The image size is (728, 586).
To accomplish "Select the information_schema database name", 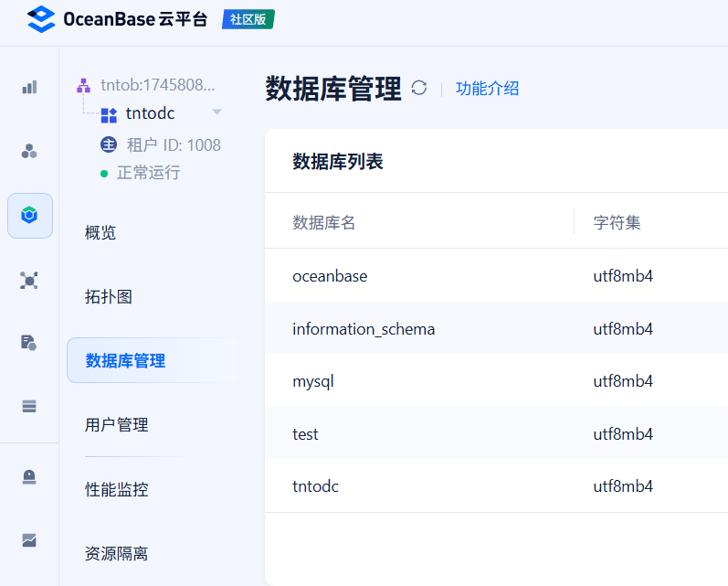I will [x=364, y=329].
